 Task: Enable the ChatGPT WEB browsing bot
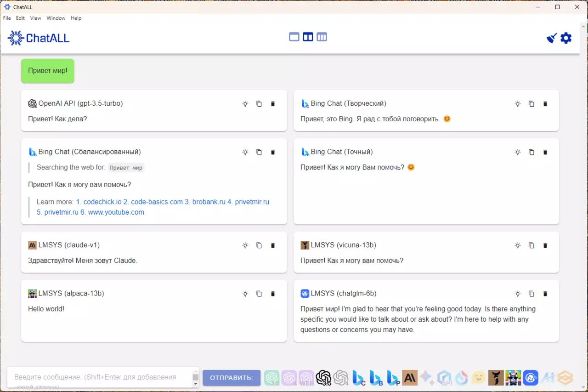click(306, 378)
